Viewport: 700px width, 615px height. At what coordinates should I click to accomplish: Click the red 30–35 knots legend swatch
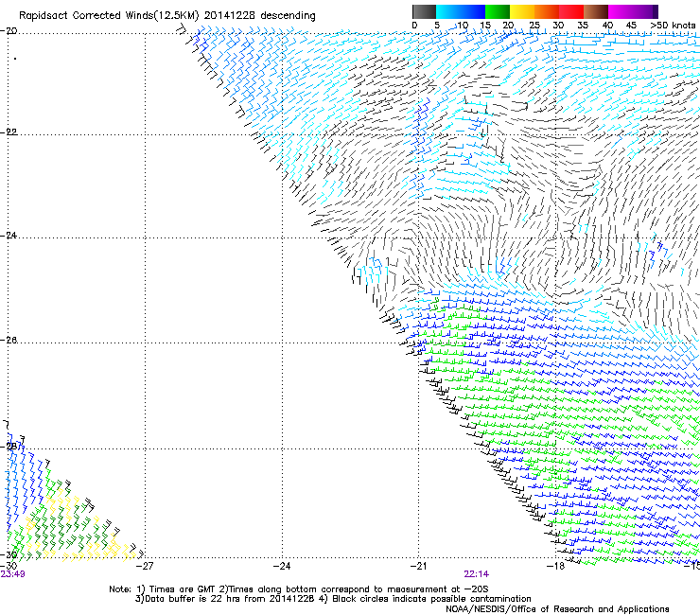click(571, 11)
